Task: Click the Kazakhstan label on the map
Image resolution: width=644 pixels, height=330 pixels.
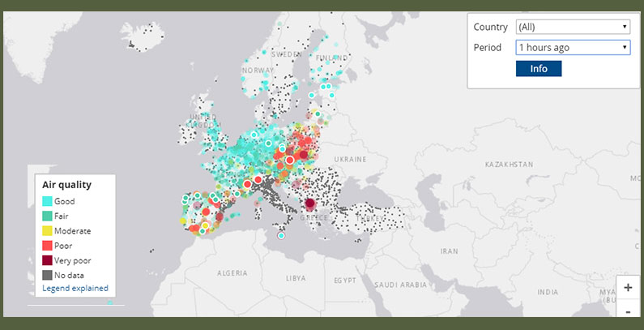Action: [508, 164]
